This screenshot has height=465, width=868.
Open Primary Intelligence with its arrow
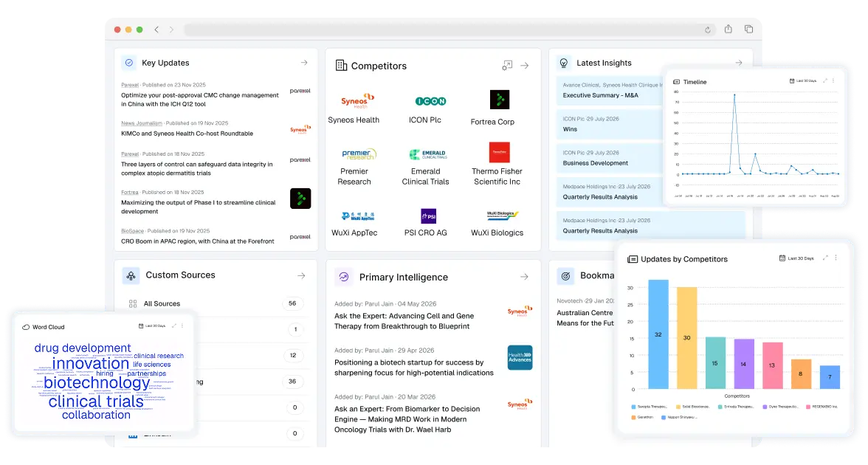[524, 276]
